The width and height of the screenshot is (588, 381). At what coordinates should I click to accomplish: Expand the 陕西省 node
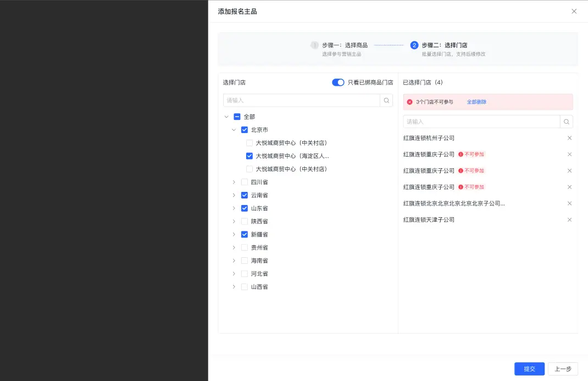coord(234,221)
